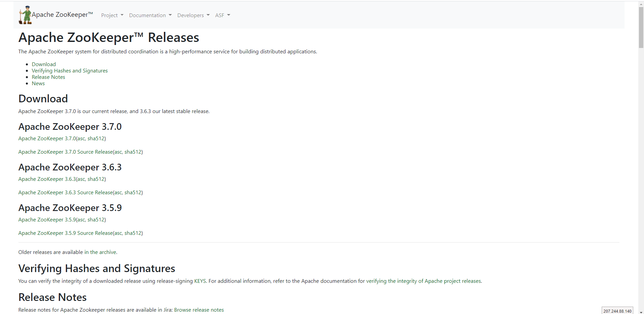This screenshot has width=644, height=314.
Task: Open asc link for 3.6.3 Source Release
Action: (x=118, y=192)
